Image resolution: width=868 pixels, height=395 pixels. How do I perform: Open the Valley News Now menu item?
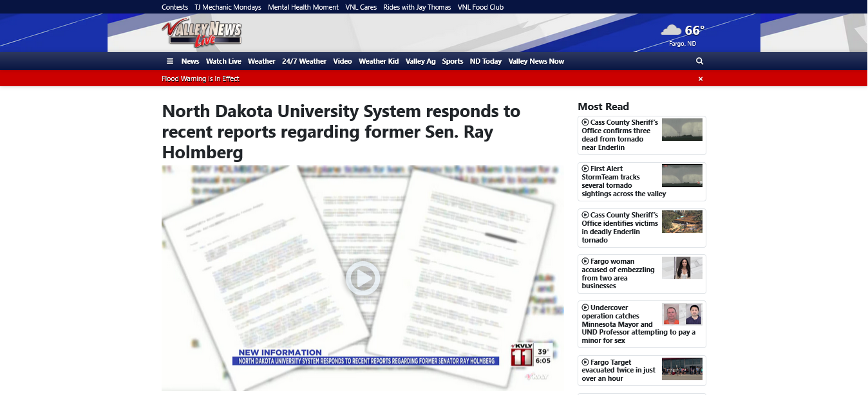[536, 61]
